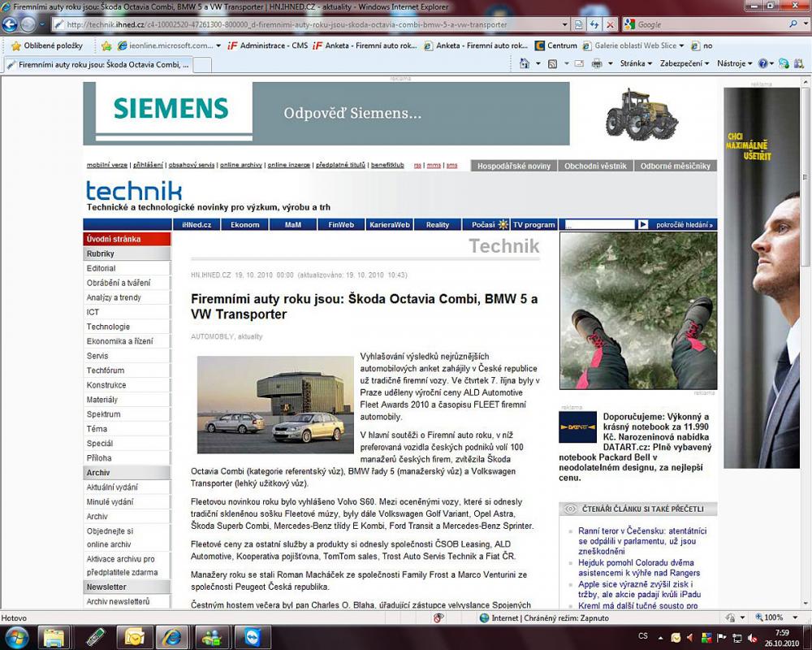Click the Read mail envelope icon
The height and width of the screenshot is (650, 812).
[580, 63]
